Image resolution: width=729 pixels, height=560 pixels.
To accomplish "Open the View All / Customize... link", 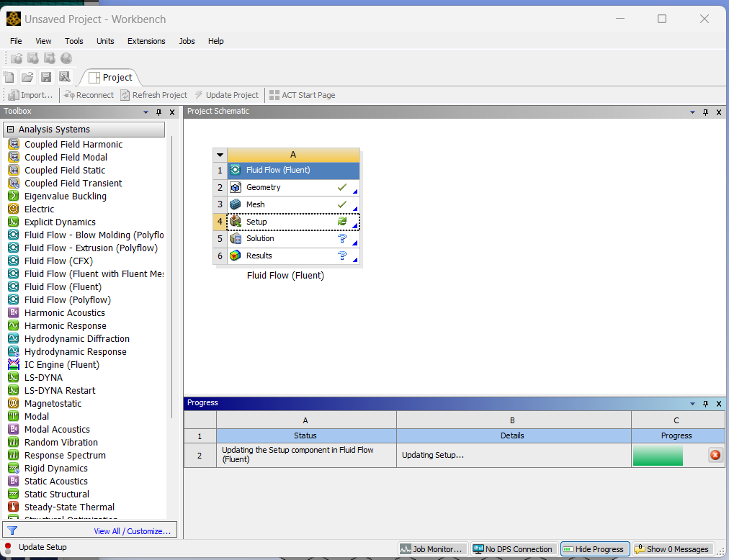I will 132,531.
